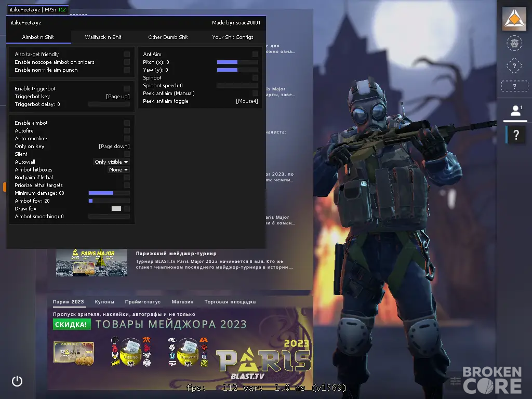The width and height of the screenshot is (532, 399).
Task: Click the orange triangle logo icon
Action: [514, 18]
